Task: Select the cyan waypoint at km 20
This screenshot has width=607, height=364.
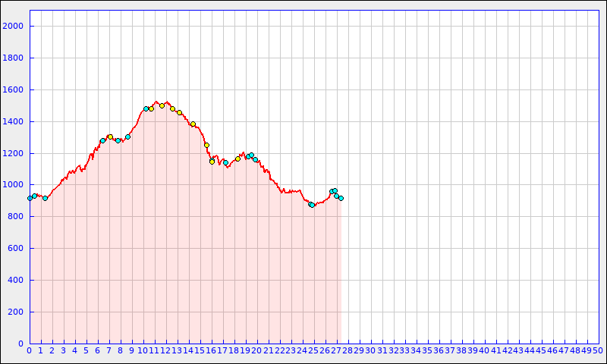Action: (x=255, y=159)
